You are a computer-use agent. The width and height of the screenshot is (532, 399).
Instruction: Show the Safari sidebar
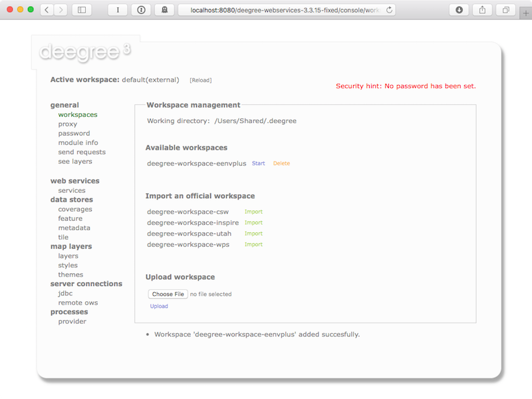(x=82, y=10)
